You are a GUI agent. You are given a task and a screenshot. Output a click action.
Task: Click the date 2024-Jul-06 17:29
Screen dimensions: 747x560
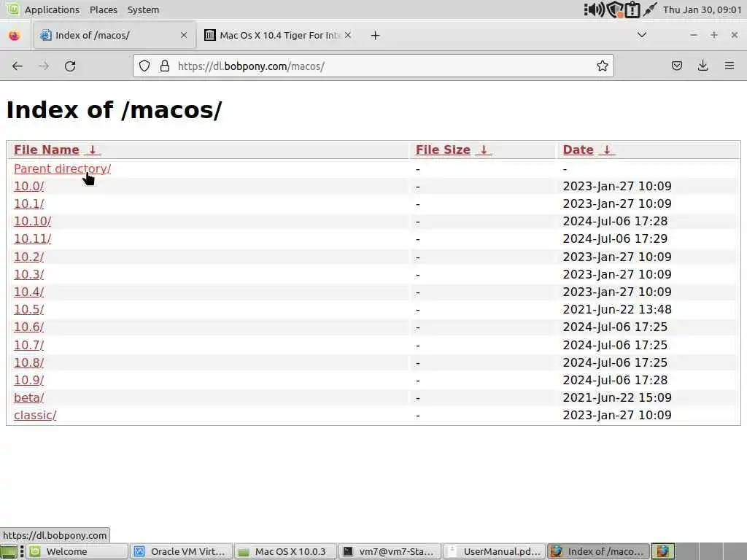[615, 239]
